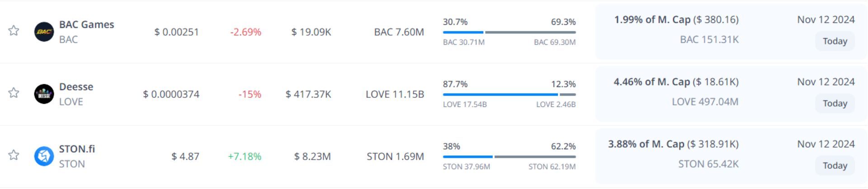The height and width of the screenshot is (189, 868).
Task: Click BAC unlock progress bar
Action: pyautogui.click(x=509, y=32)
